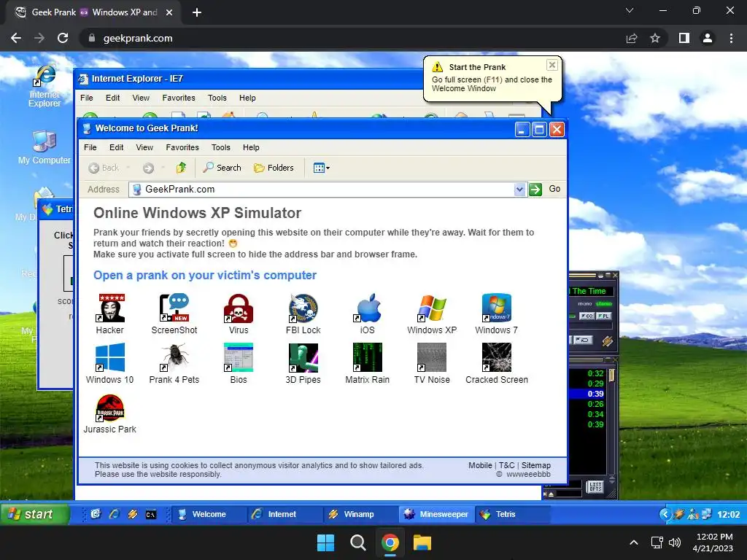This screenshot has width=747, height=560.
Task: Open the Internet Explorer desktop icon
Action: click(44, 86)
